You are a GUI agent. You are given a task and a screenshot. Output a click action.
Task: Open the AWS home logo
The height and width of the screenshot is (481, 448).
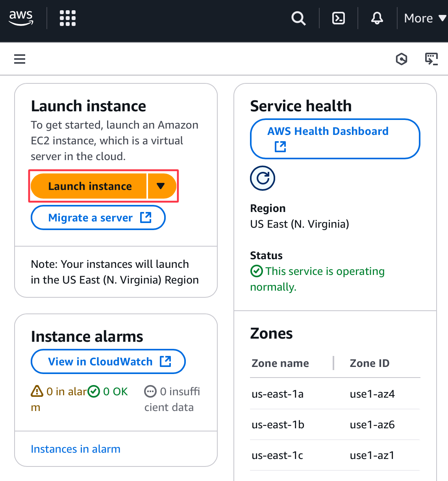pyautogui.click(x=21, y=18)
